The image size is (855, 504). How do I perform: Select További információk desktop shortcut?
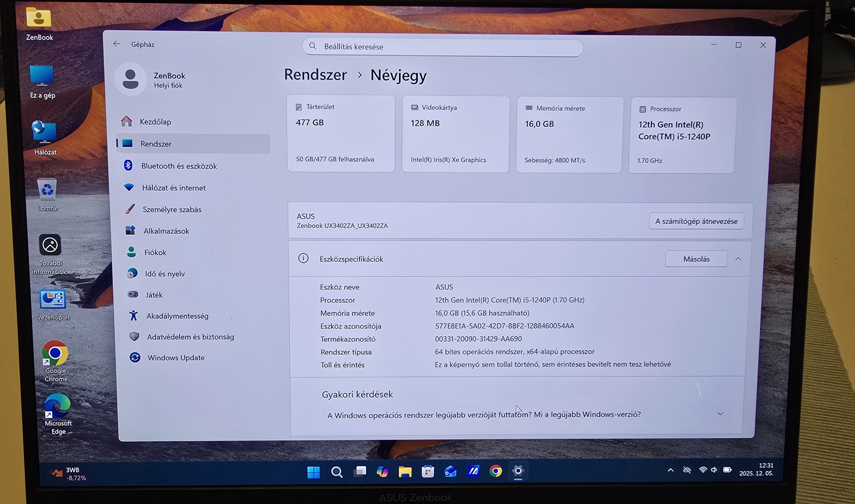(51, 255)
